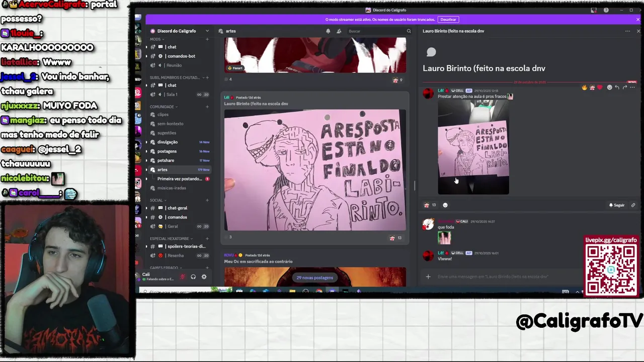
Task: Open the Primeira vez postando... thread
Action: (x=183, y=179)
